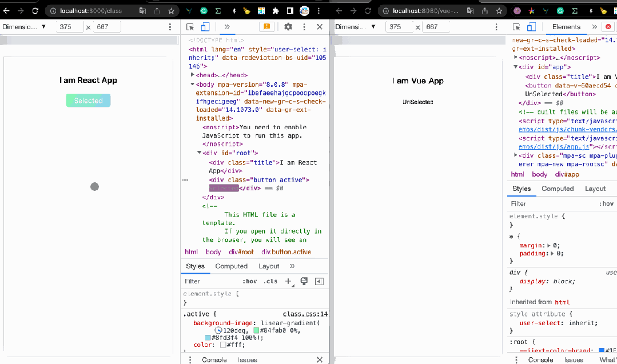Open the Dimensions dropdown in React window

click(x=25, y=27)
